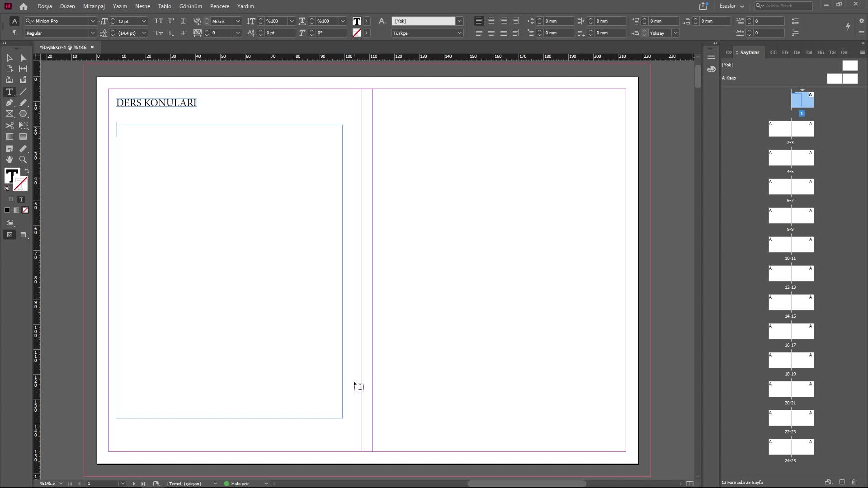Switch to Paragraph Formatting Controls
The height and width of the screenshot is (488, 868).
pyautogui.click(x=14, y=33)
